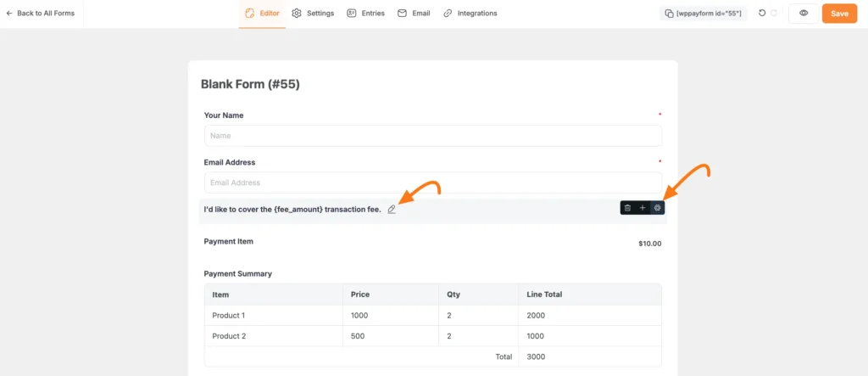The height and width of the screenshot is (376, 868).
Task: Open the Settings tab
Action: pyautogui.click(x=313, y=14)
